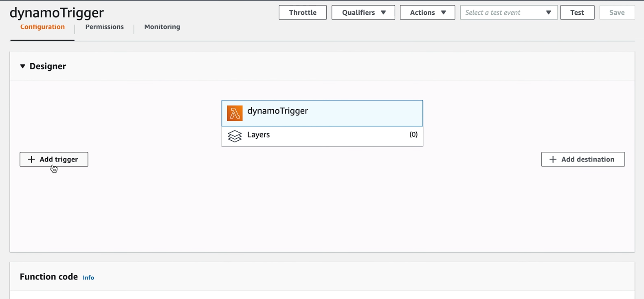Click the Test button
644x299 pixels.
pyautogui.click(x=577, y=13)
